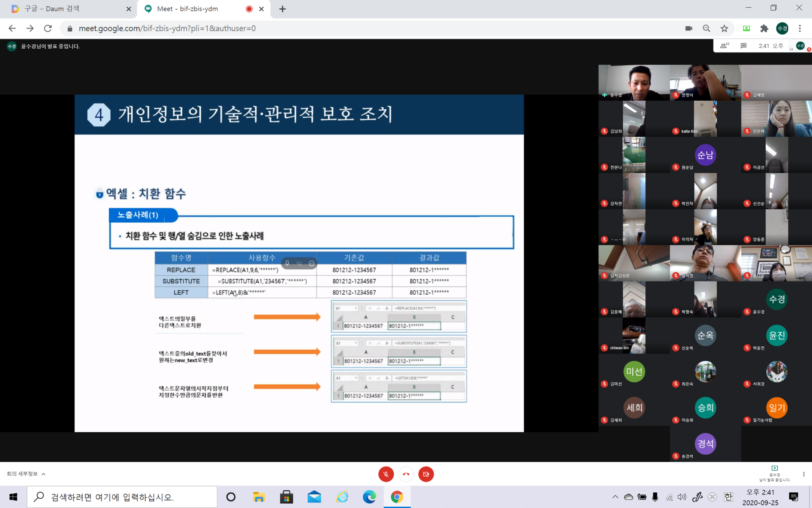The height and width of the screenshot is (508, 812).
Task: Click the zoom magnifier icon in the address bar
Action: [x=706, y=28]
